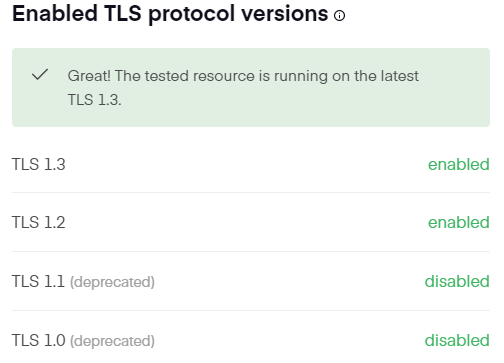
Task: Click the divider below the TLS 1.2 row
Action: click(x=251, y=251)
